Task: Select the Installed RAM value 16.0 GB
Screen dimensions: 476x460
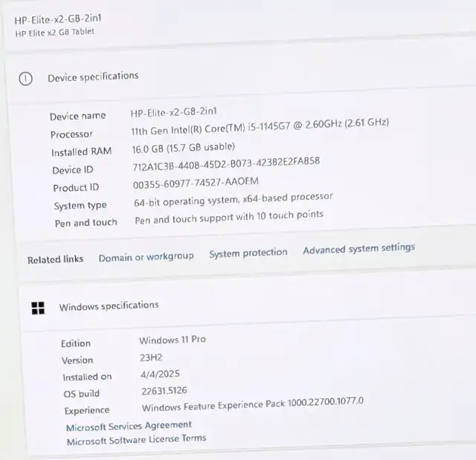Action: (x=184, y=148)
